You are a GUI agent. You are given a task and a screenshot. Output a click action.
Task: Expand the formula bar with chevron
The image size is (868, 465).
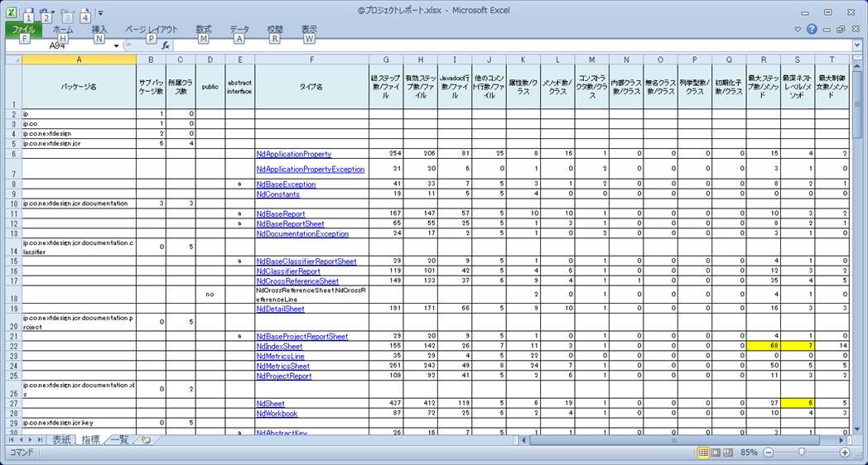[x=857, y=46]
